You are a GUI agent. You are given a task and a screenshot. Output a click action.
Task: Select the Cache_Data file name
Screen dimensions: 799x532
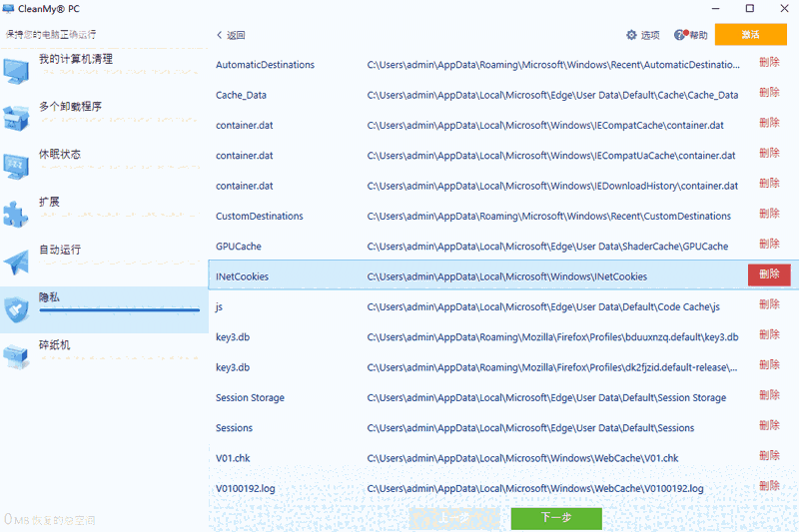click(x=241, y=95)
